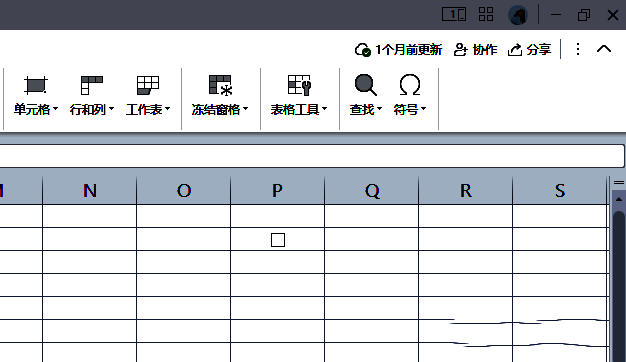Open the three-dot more options menu
This screenshot has height=362, width=626.
click(x=578, y=49)
